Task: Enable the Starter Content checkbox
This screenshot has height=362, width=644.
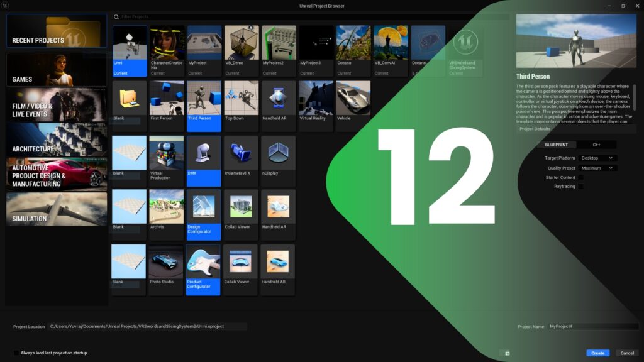Action: (x=580, y=177)
